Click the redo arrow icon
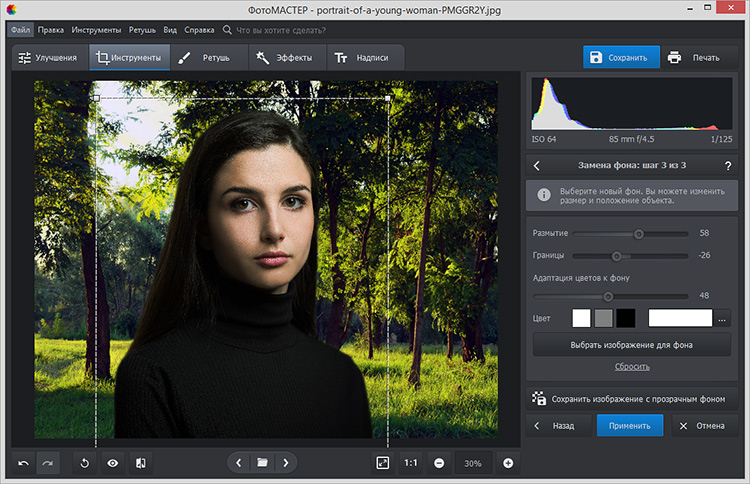The image size is (750, 484). (48, 463)
